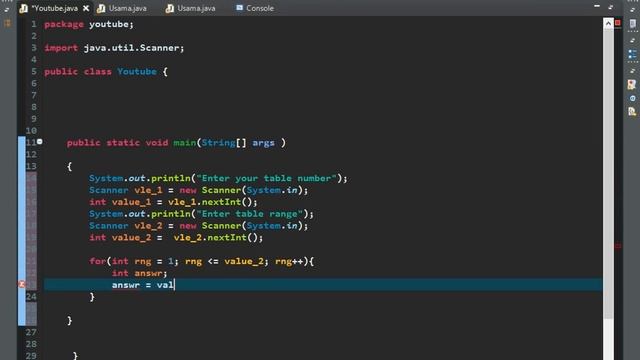Click the 'for' keyword of the loop
This screenshot has width=640, height=360.
pyautogui.click(x=98, y=261)
